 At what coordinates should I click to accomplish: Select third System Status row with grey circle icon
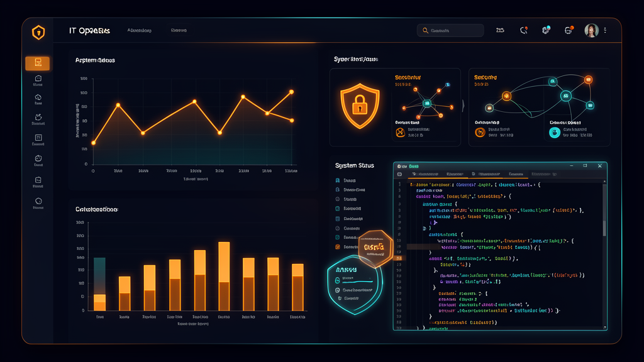pos(347,199)
